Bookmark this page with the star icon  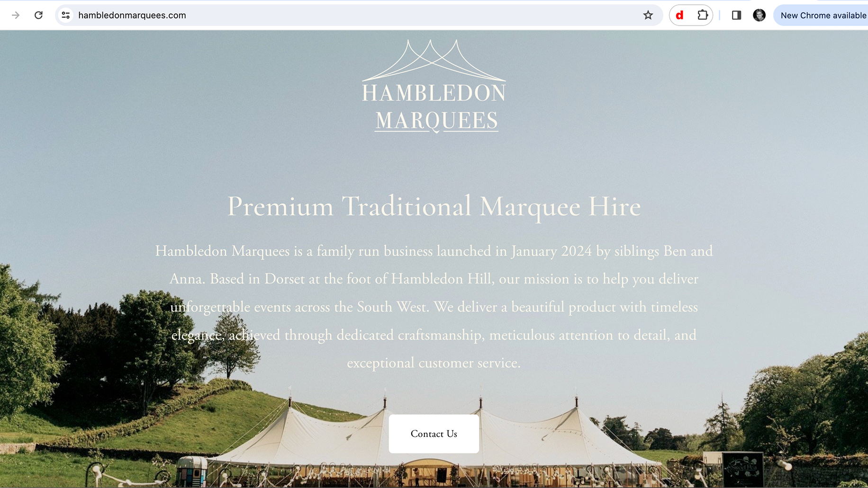coord(648,15)
